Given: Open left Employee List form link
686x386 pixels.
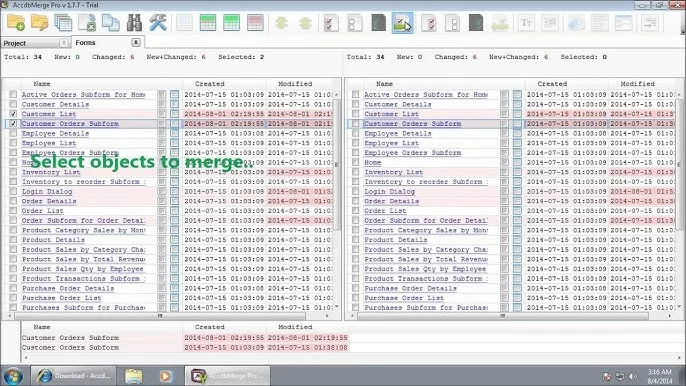Looking at the screenshot, I should pyautogui.click(x=49, y=143).
